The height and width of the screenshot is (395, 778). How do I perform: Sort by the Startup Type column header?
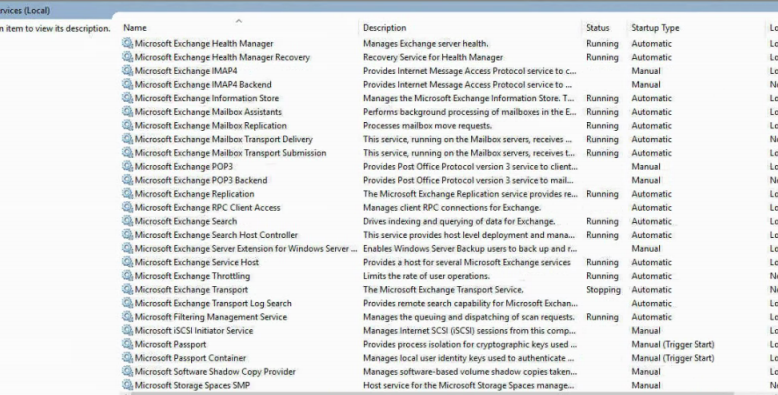pyautogui.click(x=655, y=28)
